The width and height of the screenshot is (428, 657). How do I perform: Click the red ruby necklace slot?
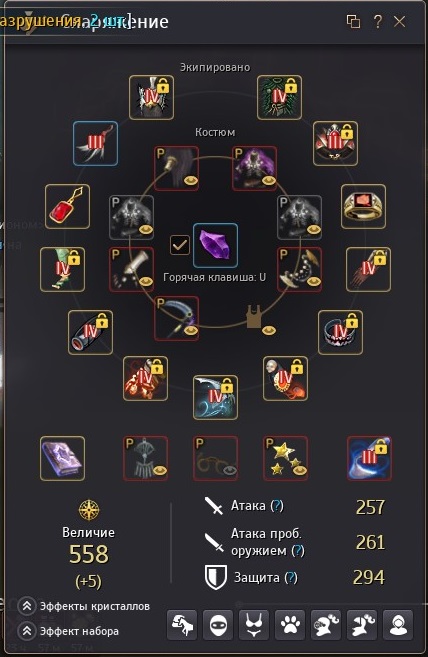(x=67, y=207)
